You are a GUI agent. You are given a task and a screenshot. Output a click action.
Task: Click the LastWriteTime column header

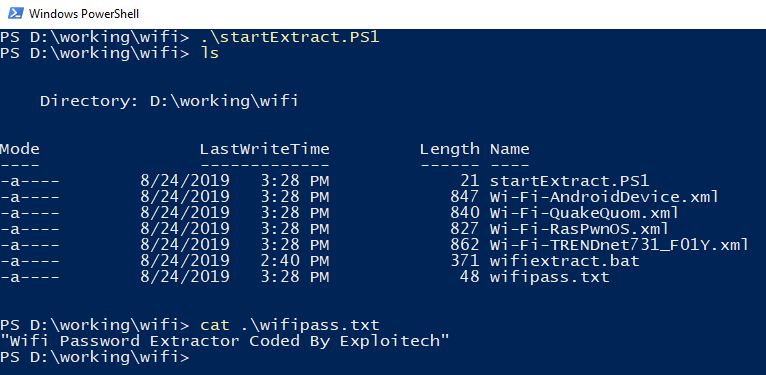click(x=264, y=149)
